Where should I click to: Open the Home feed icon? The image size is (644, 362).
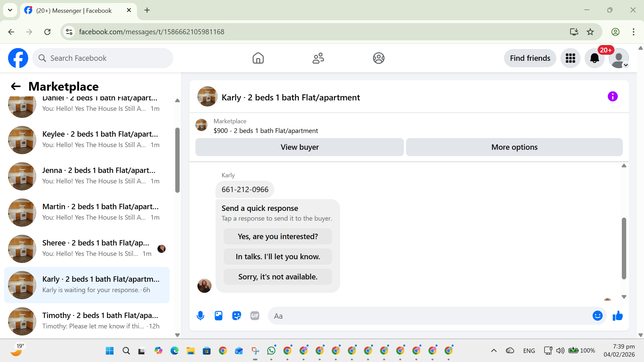(x=258, y=58)
